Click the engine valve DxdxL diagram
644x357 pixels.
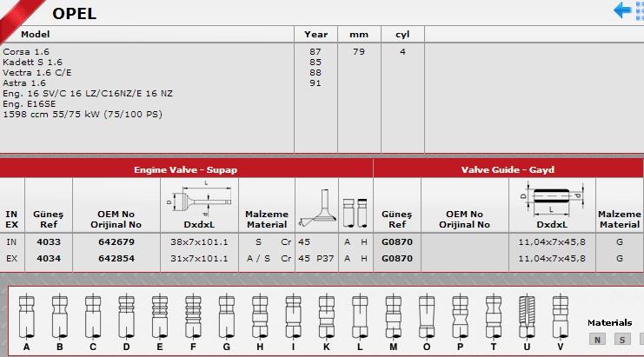pos(199,199)
